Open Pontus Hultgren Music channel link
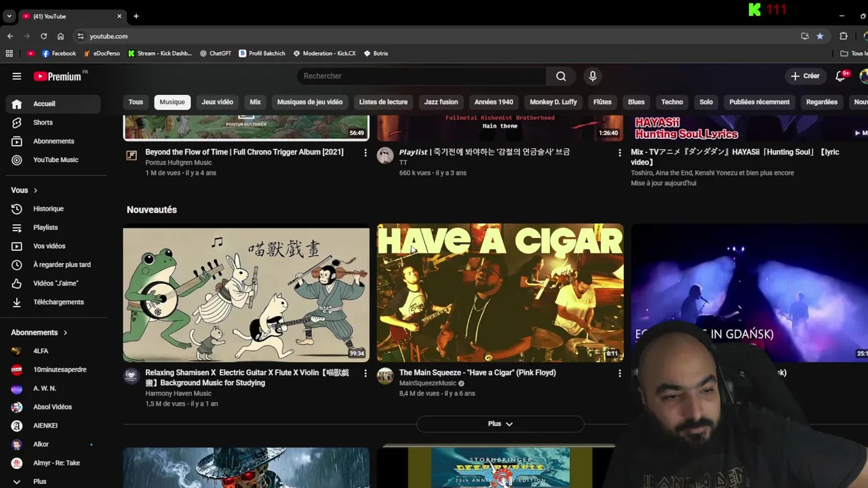 coord(178,163)
